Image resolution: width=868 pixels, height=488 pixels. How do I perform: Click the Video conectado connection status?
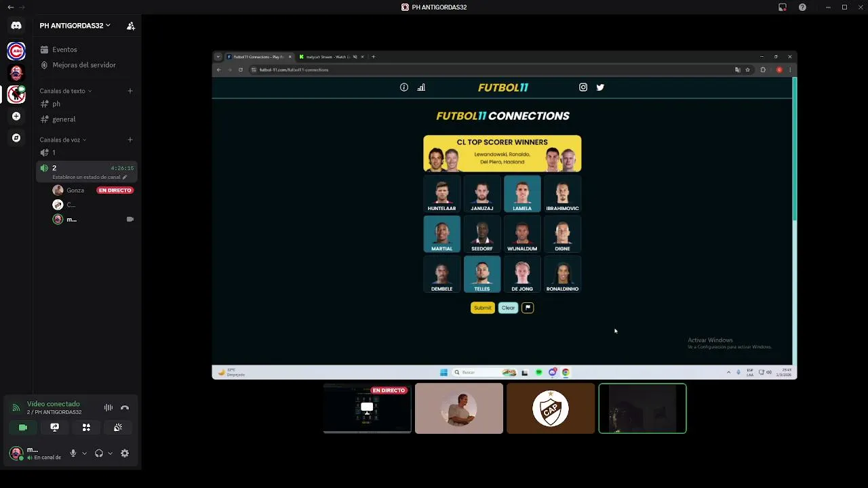pyautogui.click(x=54, y=404)
